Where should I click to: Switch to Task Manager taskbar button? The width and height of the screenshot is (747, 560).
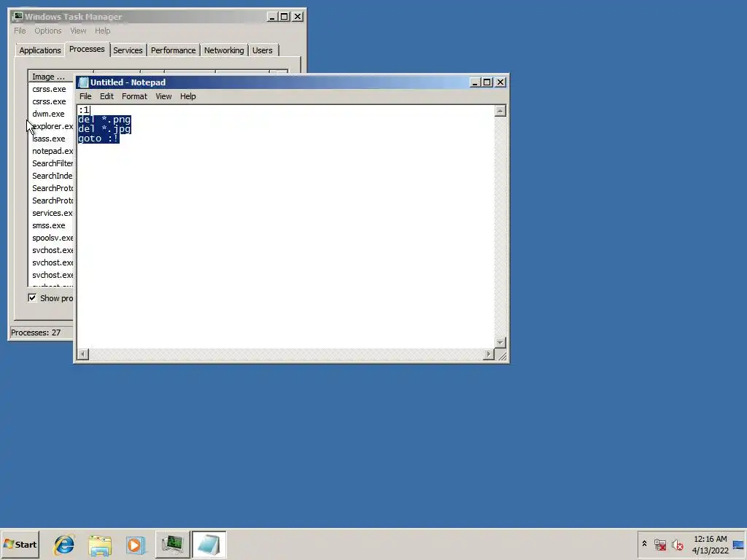coord(172,544)
